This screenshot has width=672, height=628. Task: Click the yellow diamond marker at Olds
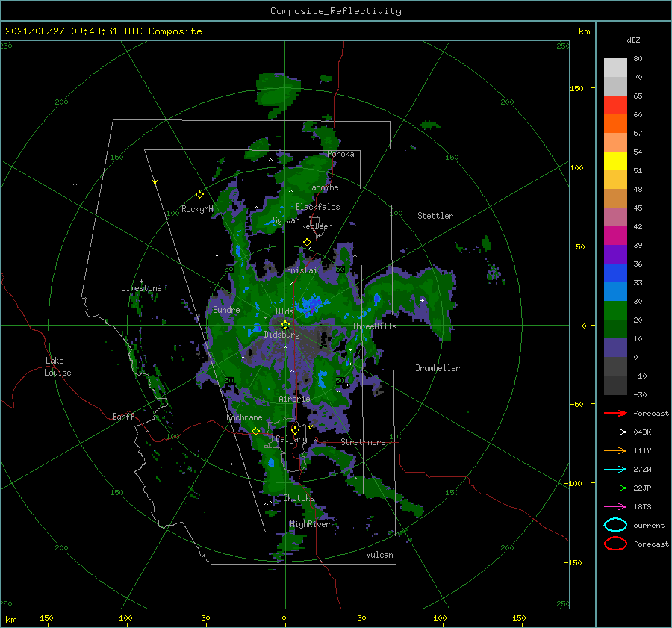285,325
